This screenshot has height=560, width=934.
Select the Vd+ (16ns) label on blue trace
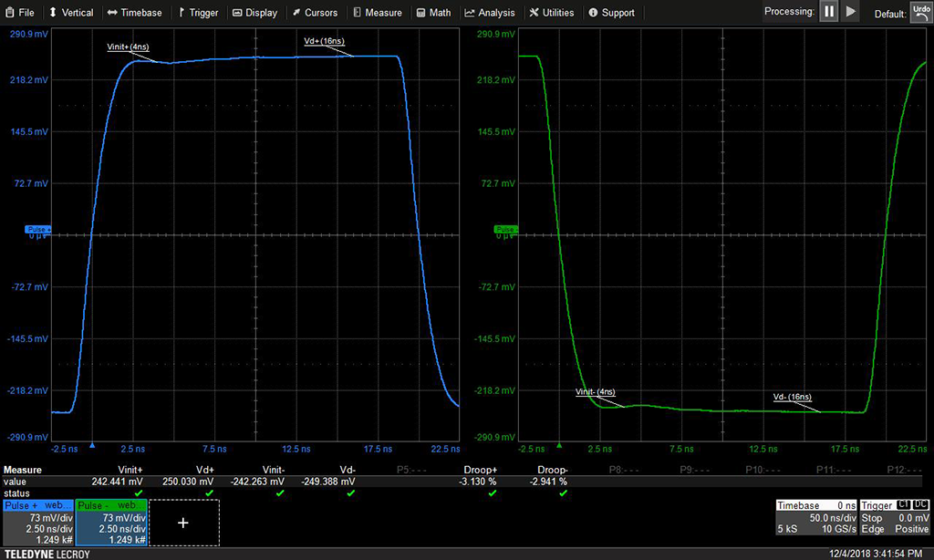325,42
